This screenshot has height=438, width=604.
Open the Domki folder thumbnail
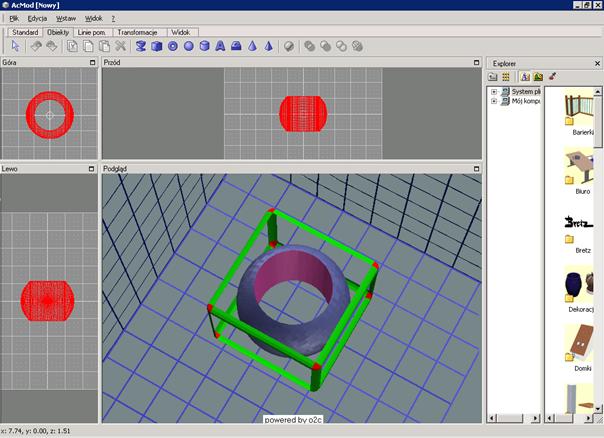click(x=579, y=349)
